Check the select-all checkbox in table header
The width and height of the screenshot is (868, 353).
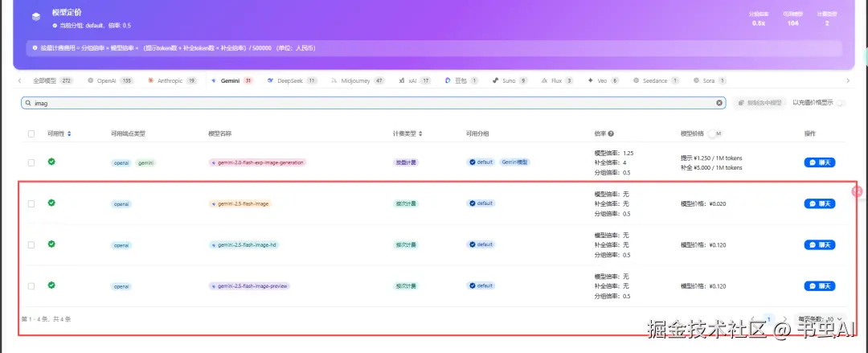[31, 133]
